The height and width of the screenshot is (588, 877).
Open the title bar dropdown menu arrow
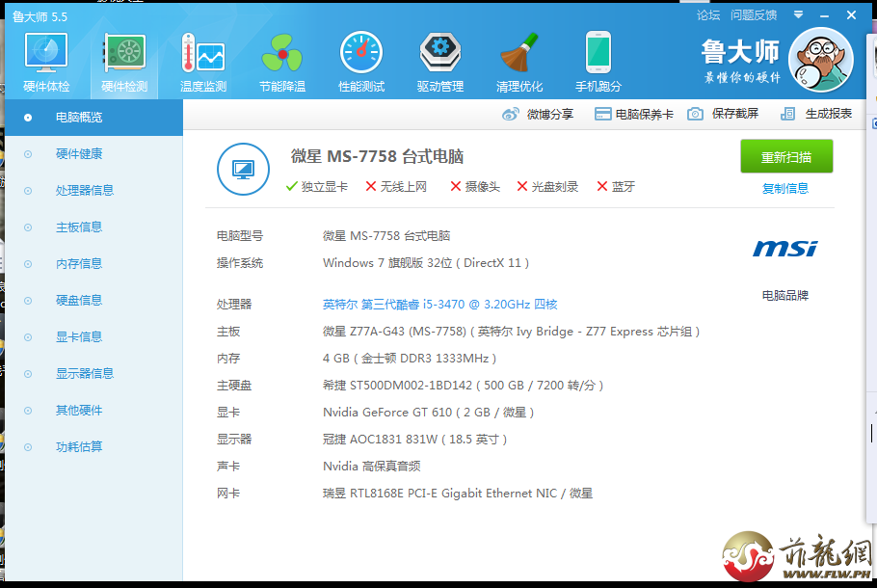pyautogui.click(x=799, y=15)
